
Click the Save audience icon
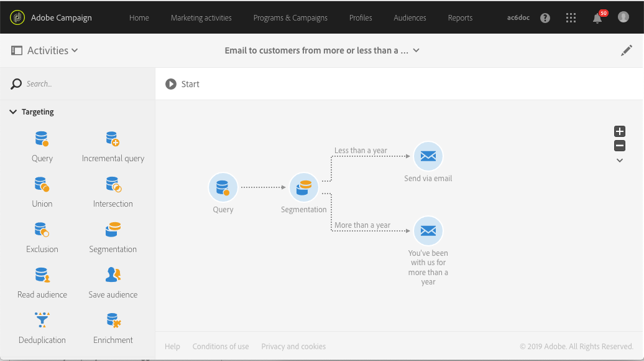113,275
